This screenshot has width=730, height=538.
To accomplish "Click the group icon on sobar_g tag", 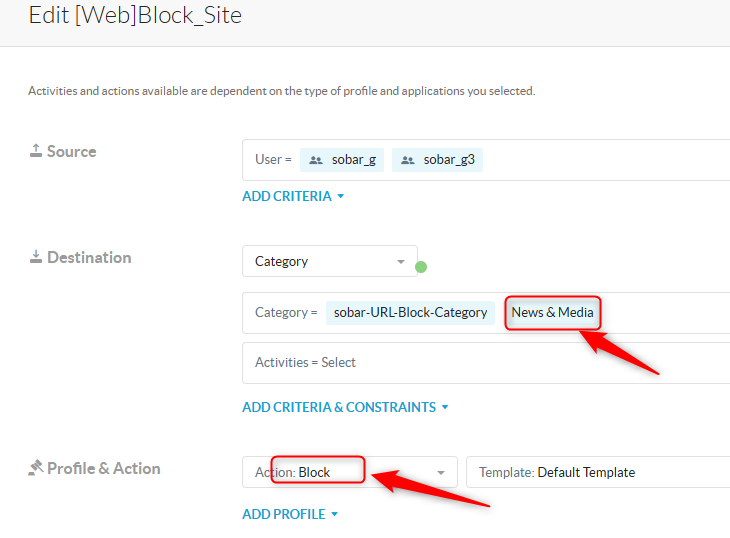I will pos(316,160).
